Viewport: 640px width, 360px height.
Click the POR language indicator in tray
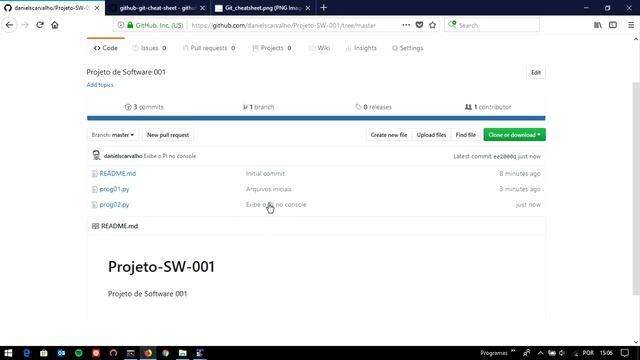pyautogui.click(x=588, y=353)
